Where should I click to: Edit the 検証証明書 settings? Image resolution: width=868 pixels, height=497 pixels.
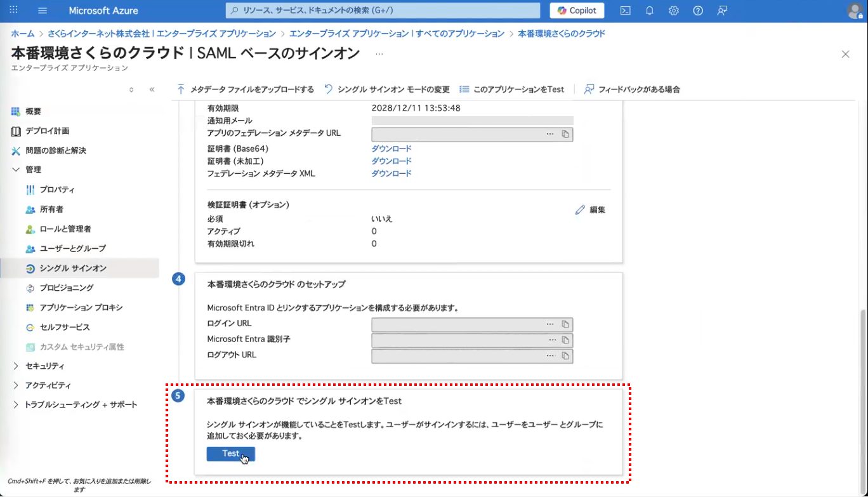[590, 209]
